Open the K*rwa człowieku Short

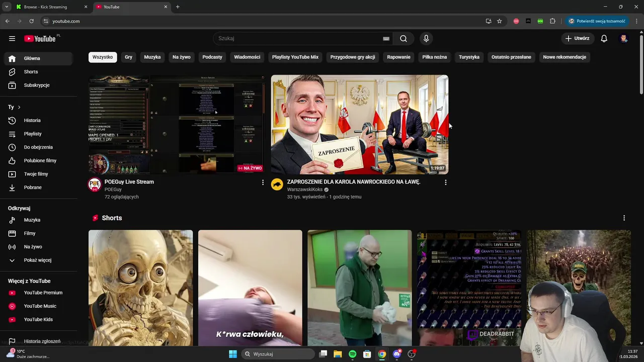click(250, 288)
